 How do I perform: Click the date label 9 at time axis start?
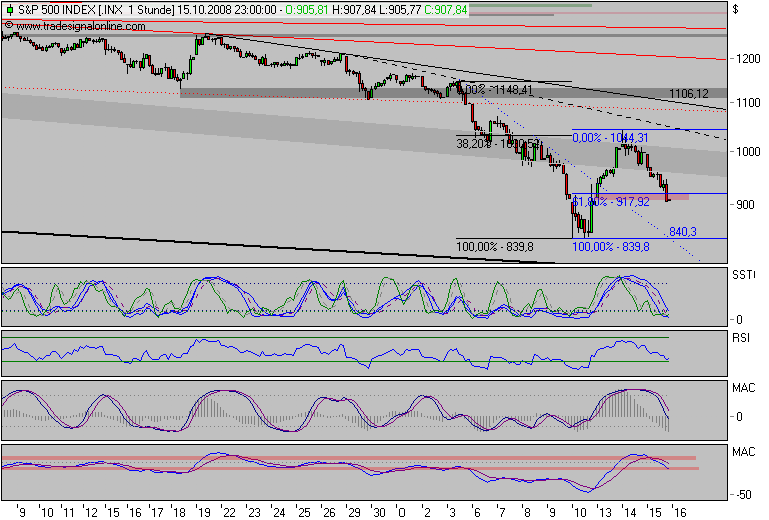tap(22, 513)
